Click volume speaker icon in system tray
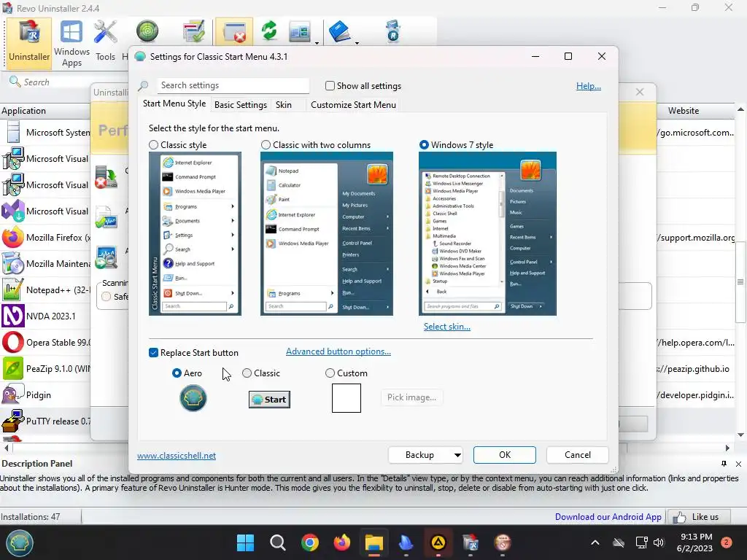Viewport: 747px width, 560px height. [659, 542]
